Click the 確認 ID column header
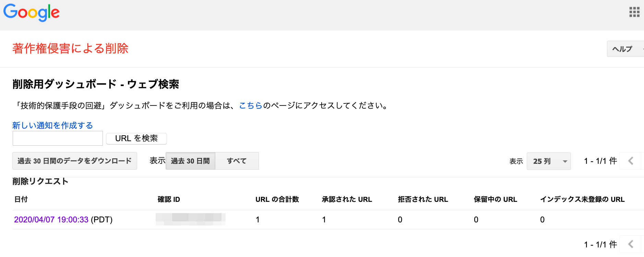 tap(169, 199)
